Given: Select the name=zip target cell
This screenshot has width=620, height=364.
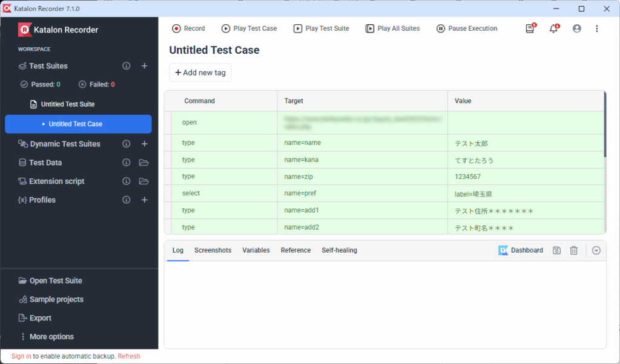Looking at the screenshot, I should (363, 177).
